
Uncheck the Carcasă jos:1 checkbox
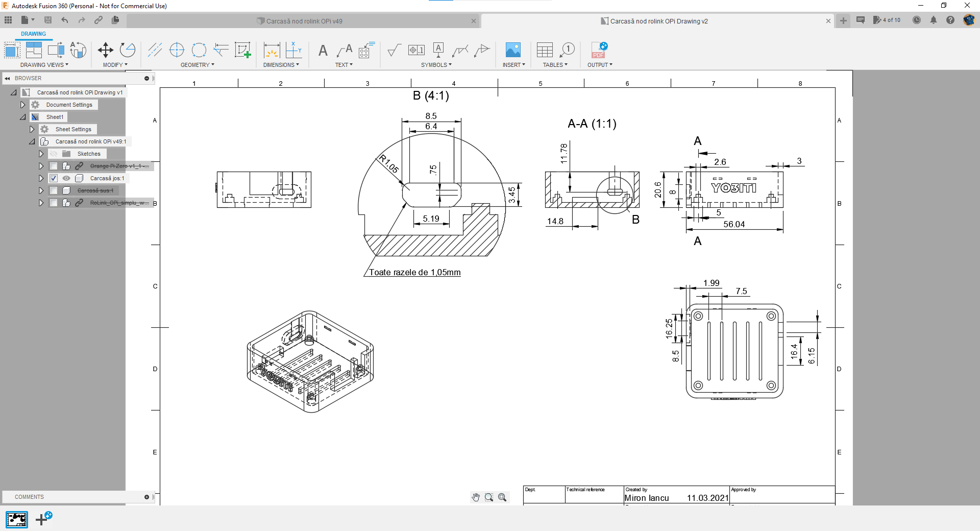pos(54,178)
